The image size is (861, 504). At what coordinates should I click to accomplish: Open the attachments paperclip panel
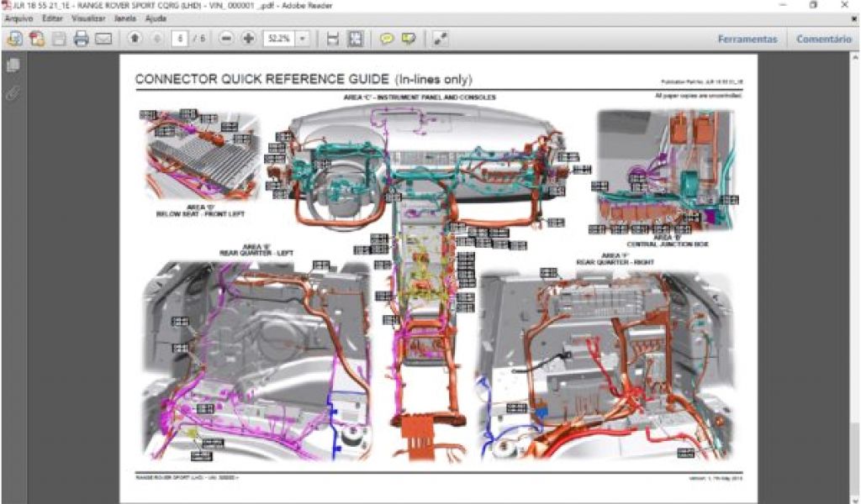pos(13,92)
